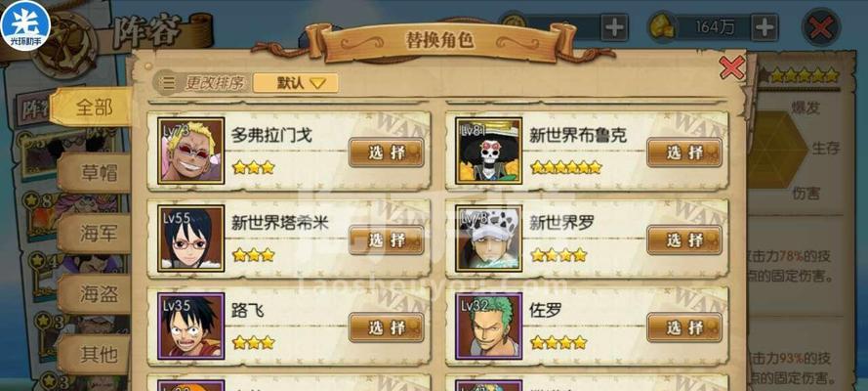Click the plus button beside the coin counter

614,27
